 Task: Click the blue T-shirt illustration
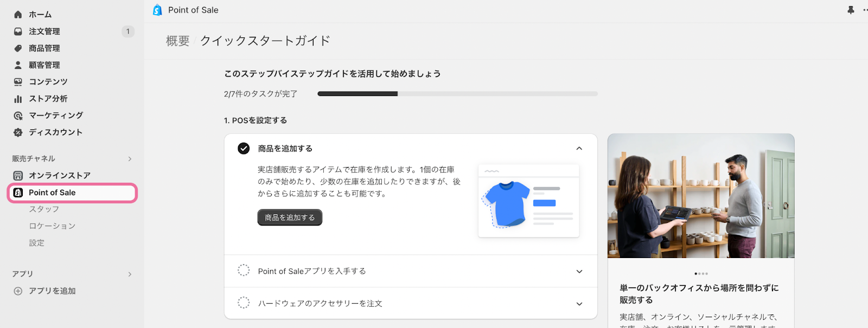click(x=506, y=204)
